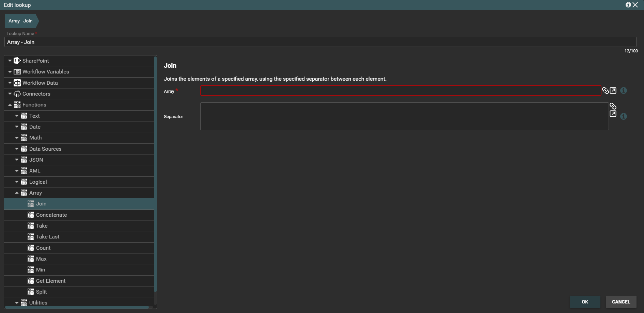Open the expand editor icon for Array field
This screenshot has width=644, height=313.
pos(613,90)
